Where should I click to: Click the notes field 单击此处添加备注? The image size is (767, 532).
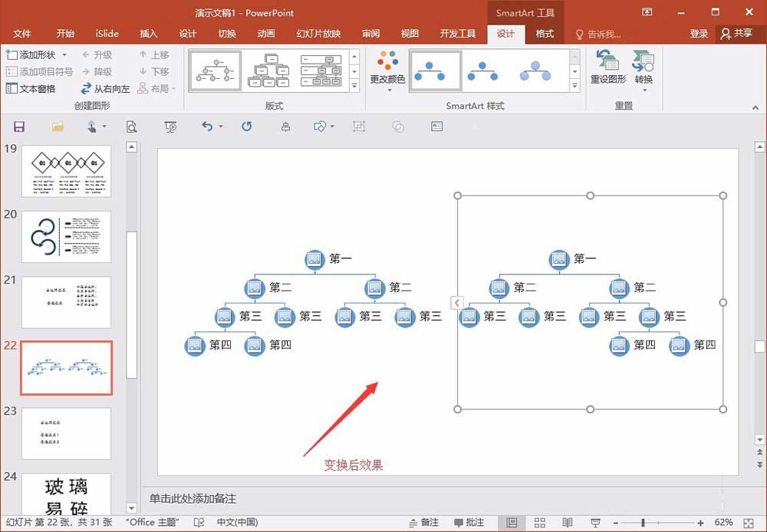193,499
